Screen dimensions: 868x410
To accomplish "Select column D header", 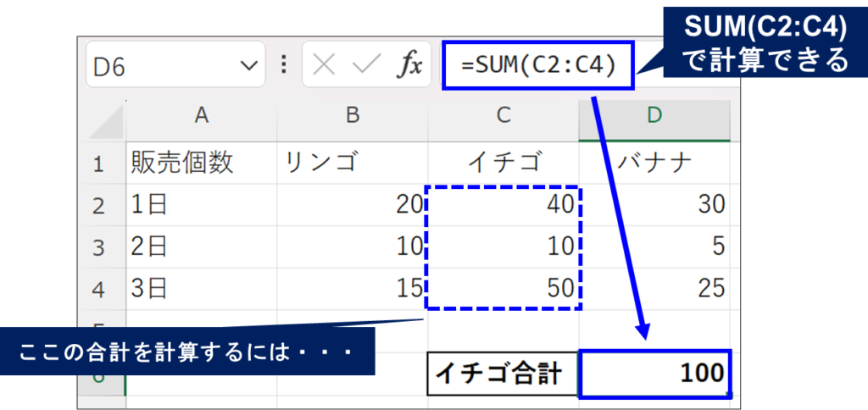I will coord(654,118).
